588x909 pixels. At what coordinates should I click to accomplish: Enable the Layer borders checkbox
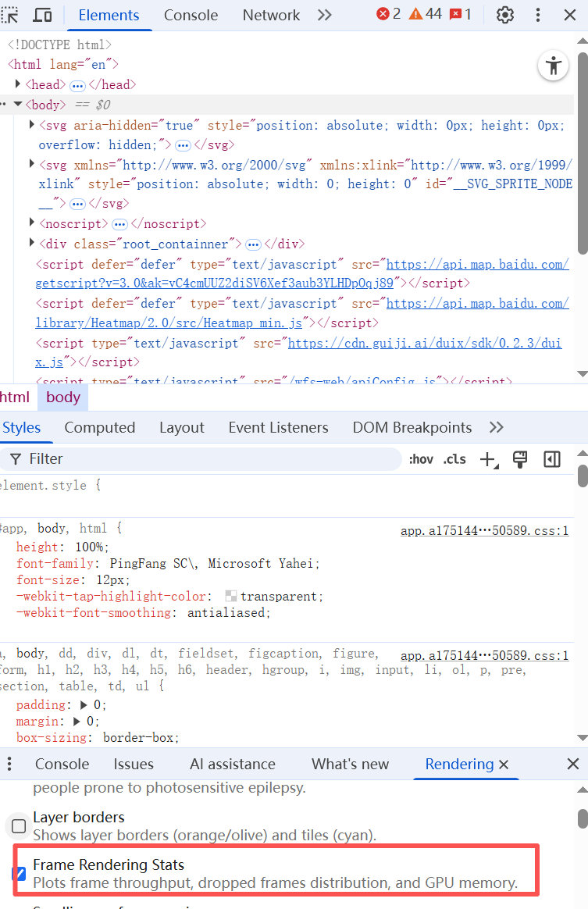19,825
